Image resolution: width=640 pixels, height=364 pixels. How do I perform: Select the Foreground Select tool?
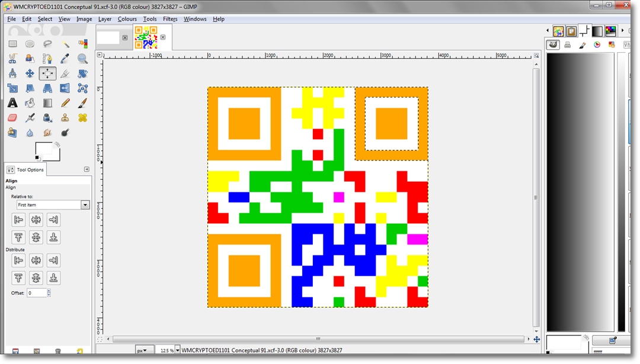click(30, 59)
